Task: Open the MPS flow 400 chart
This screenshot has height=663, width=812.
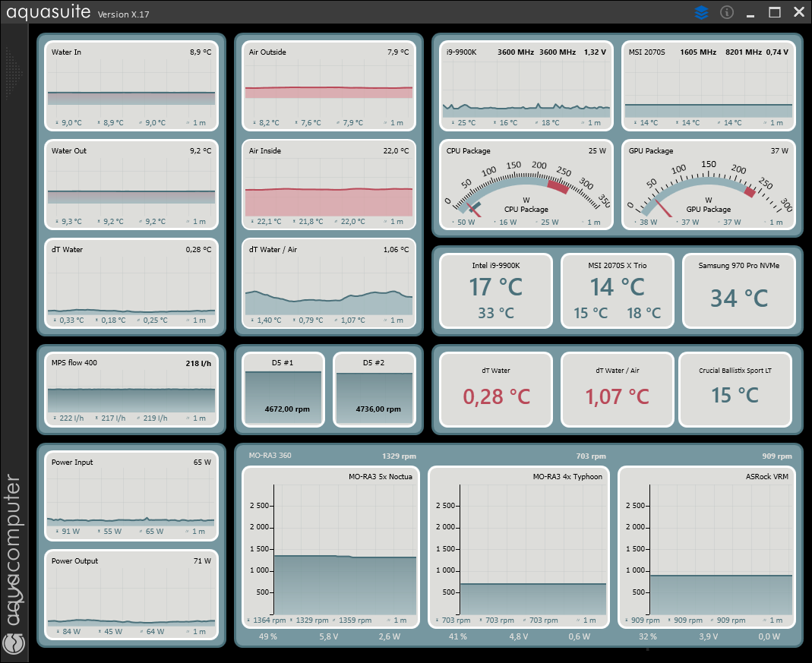Action: coord(131,390)
